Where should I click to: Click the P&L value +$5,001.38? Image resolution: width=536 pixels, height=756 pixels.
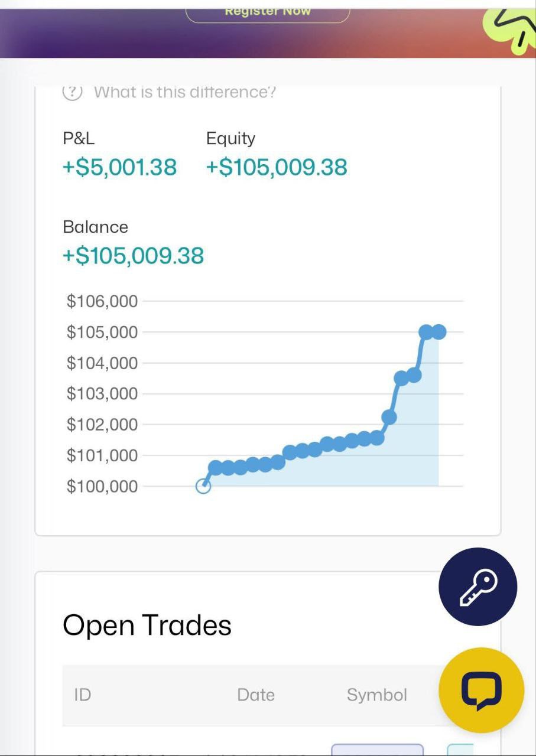pyautogui.click(x=119, y=167)
